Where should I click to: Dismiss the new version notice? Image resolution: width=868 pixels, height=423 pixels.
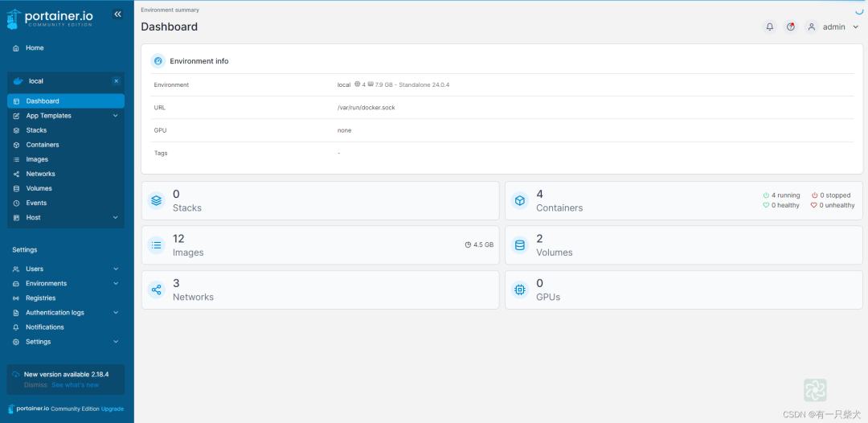click(35, 385)
